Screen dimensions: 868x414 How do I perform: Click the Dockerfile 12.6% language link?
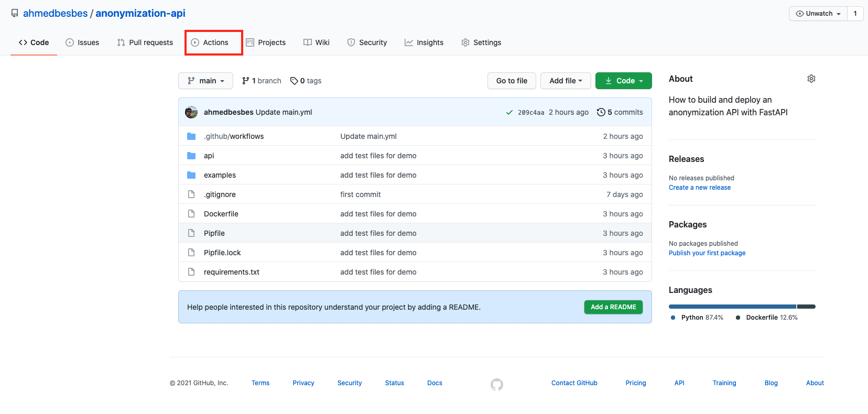pos(767,318)
